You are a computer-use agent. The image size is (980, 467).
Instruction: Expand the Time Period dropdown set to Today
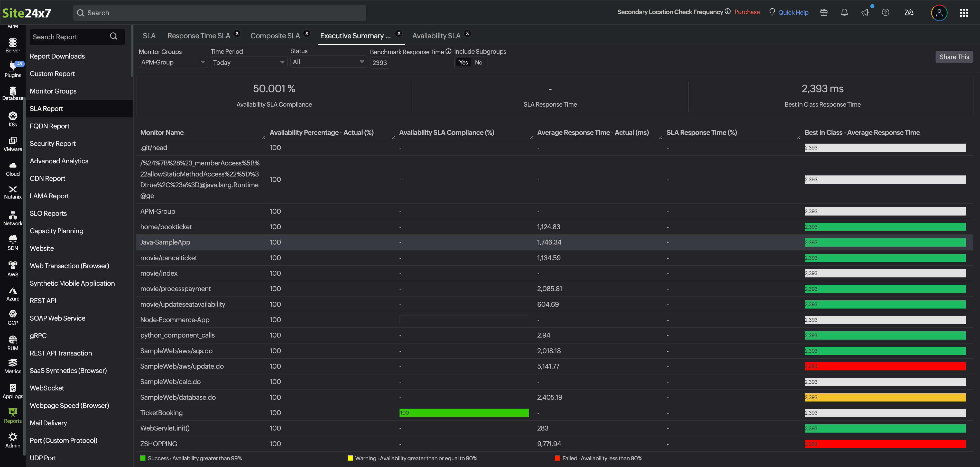(249, 62)
